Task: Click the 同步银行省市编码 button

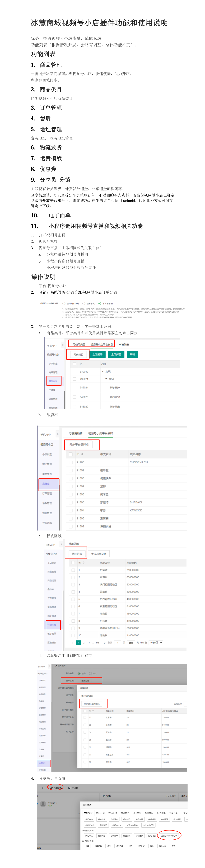Action: pos(92,704)
